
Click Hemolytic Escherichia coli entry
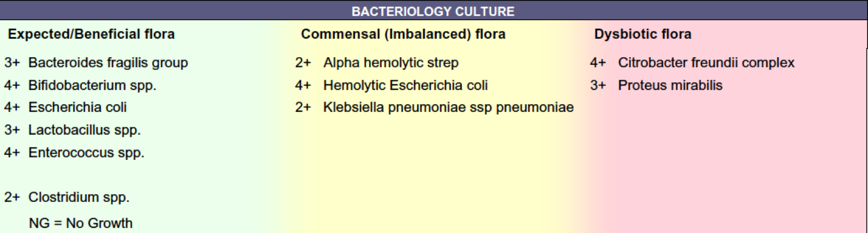pos(391,85)
